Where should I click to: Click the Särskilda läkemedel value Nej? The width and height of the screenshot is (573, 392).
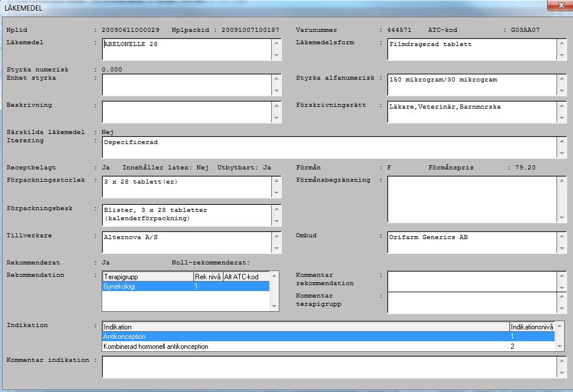[108, 132]
